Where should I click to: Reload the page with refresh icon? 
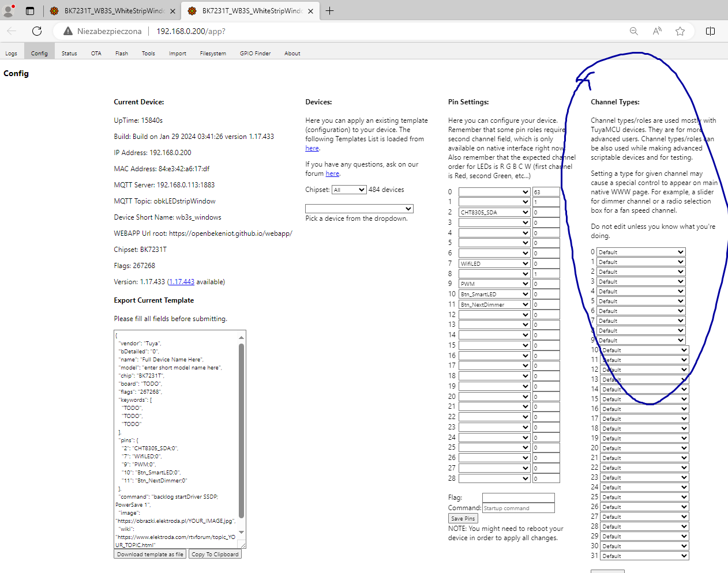coord(37,31)
